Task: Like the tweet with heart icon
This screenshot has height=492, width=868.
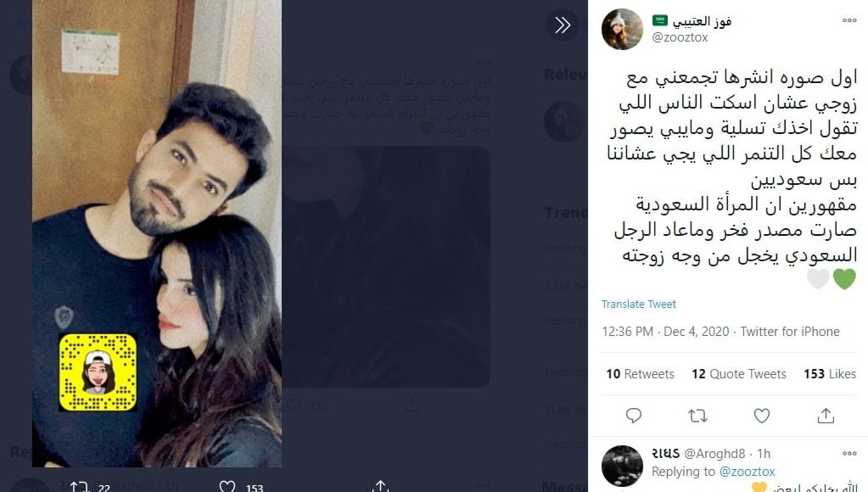Action: [x=762, y=415]
